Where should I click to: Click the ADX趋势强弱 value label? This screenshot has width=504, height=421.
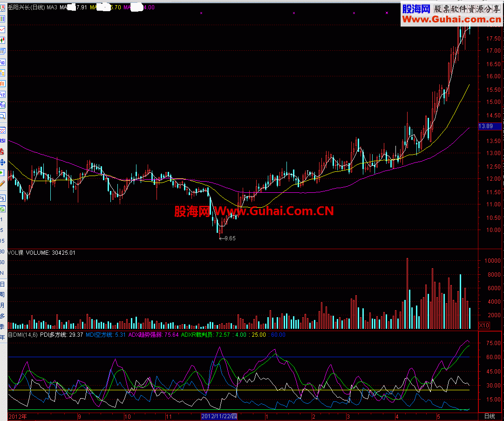pyautogui.click(x=153, y=334)
